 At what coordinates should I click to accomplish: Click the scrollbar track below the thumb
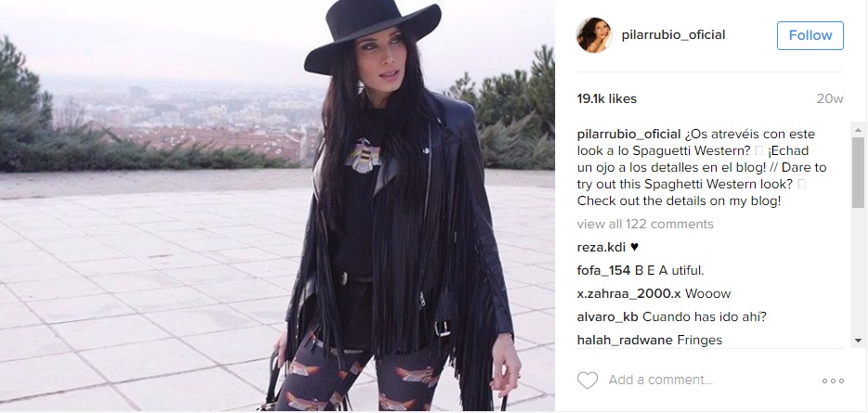point(858,271)
